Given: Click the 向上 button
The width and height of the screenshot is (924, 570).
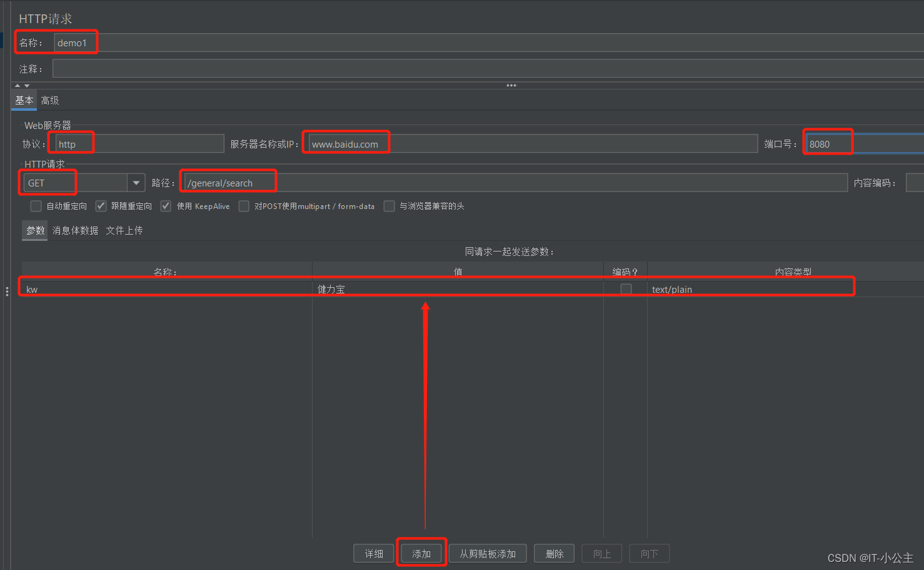Looking at the screenshot, I should [602, 554].
